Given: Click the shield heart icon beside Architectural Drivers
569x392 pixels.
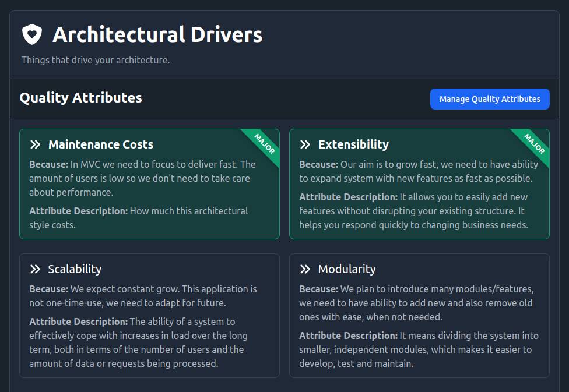Looking at the screenshot, I should tap(32, 34).
